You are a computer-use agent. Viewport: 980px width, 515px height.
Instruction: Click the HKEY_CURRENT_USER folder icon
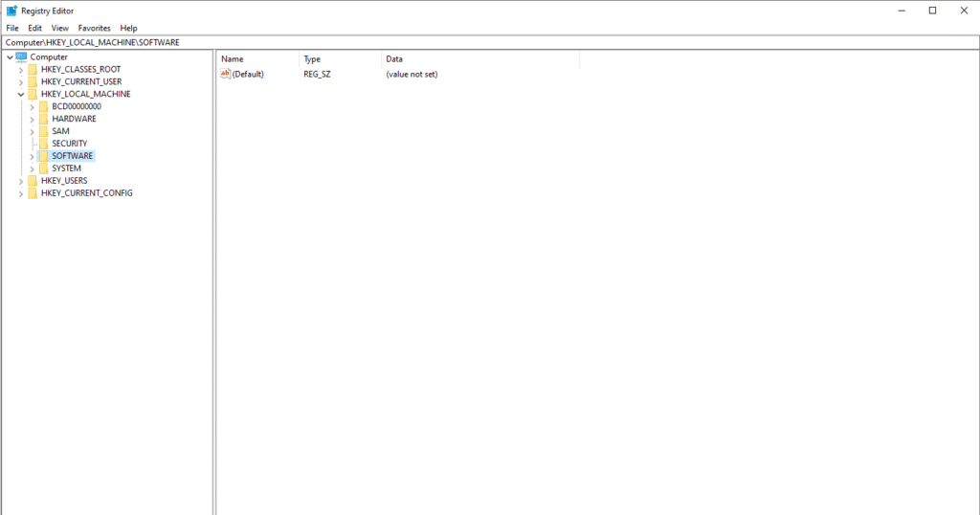coord(33,82)
